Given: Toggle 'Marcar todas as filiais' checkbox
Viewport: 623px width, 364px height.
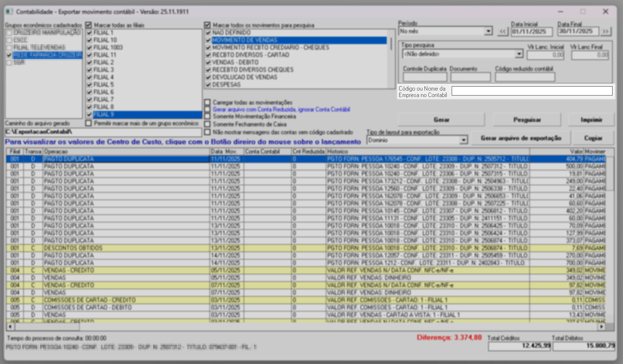Looking at the screenshot, I should pos(89,25).
